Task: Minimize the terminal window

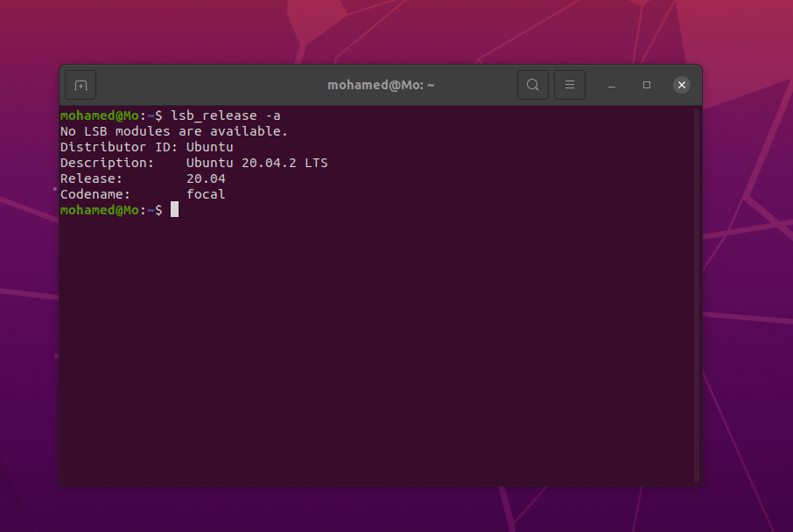Action: pos(611,85)
